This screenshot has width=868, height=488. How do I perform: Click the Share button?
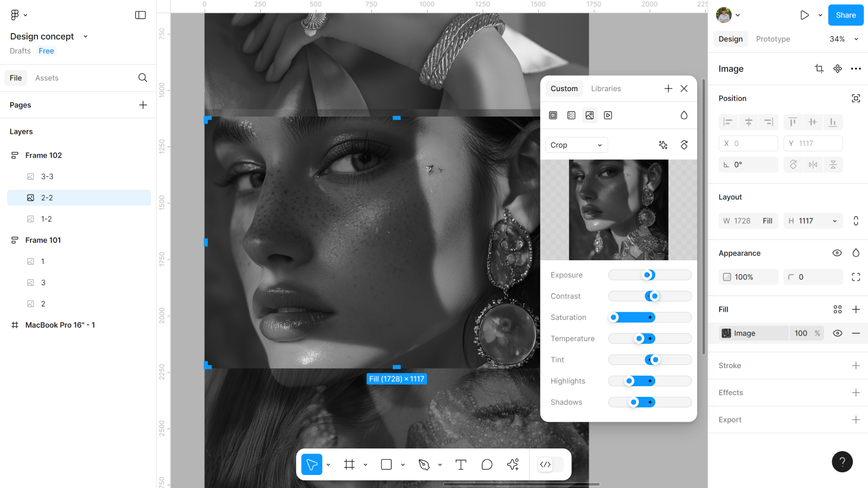tap(845, 15)
